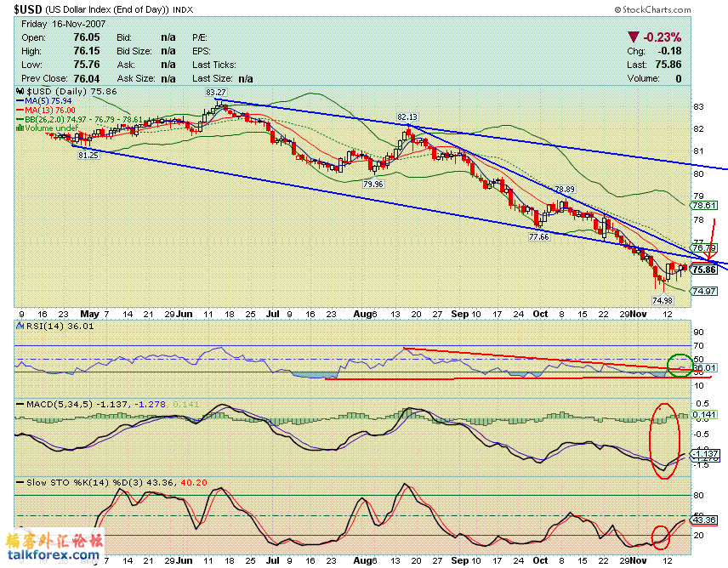
Task: Click the 78.89 price label
Action: pyautogui.click(x=565, y=189)
